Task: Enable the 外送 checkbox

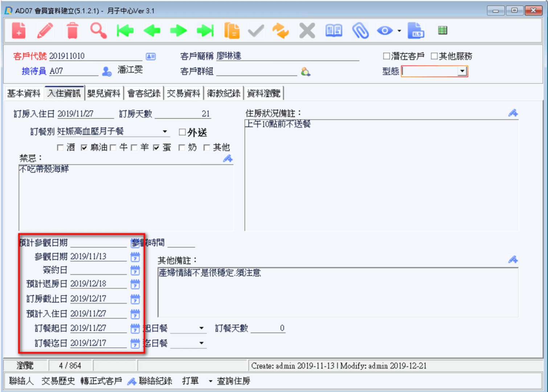Action: point(182,132)
